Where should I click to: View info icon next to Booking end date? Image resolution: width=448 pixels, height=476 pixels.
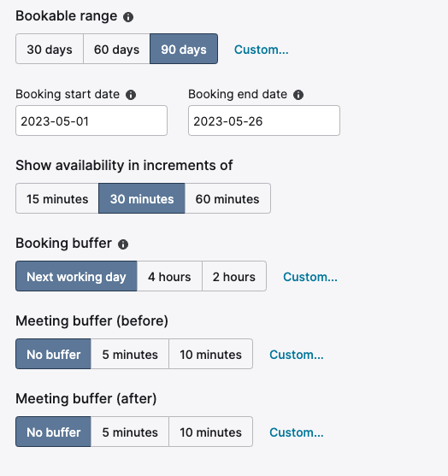pos(298,95)
